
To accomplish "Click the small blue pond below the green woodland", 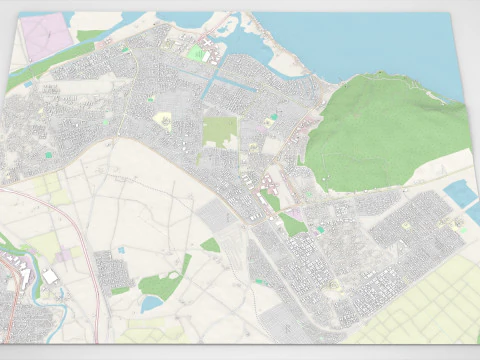I will click(x=151, y=303).
